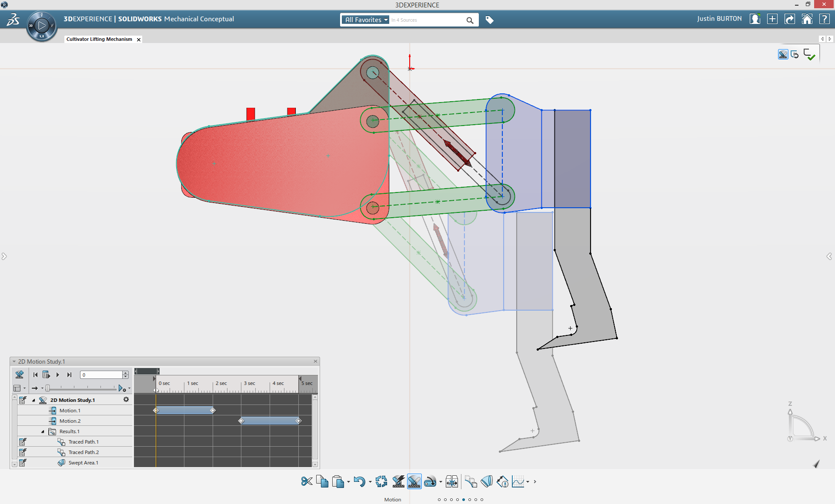Viewport: 835px width, 504px height.
Task: Click the graph plot results icon
Action: (518, 481)
